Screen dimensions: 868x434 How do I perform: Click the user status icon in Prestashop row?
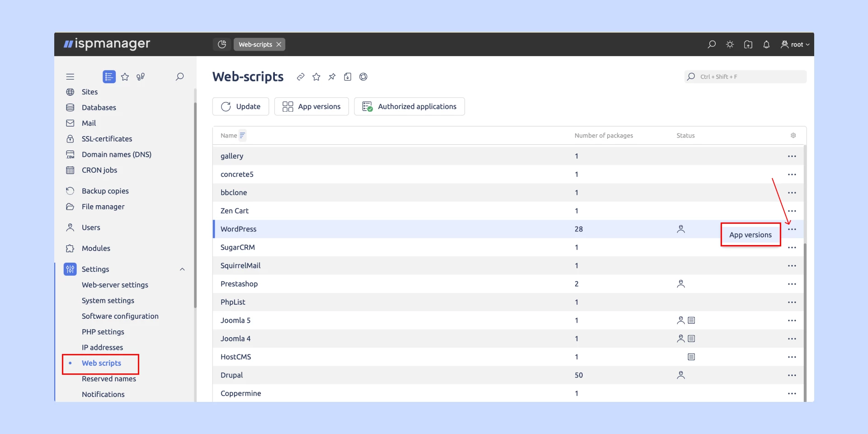[x=681, y=284]
